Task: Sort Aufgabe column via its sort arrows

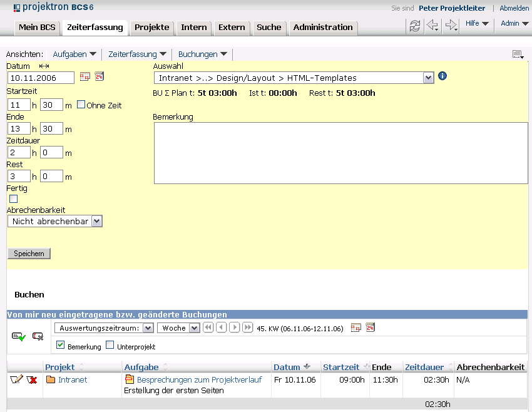Action: 166,367
